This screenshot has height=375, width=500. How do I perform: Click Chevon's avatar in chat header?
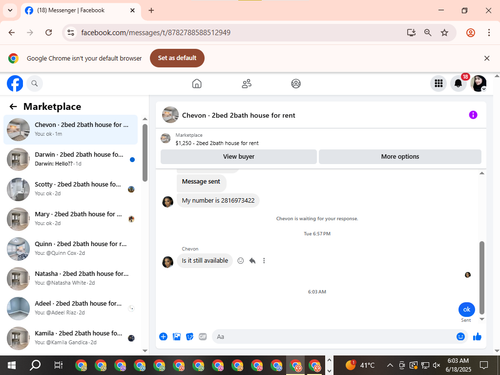(x=170, y=115)
